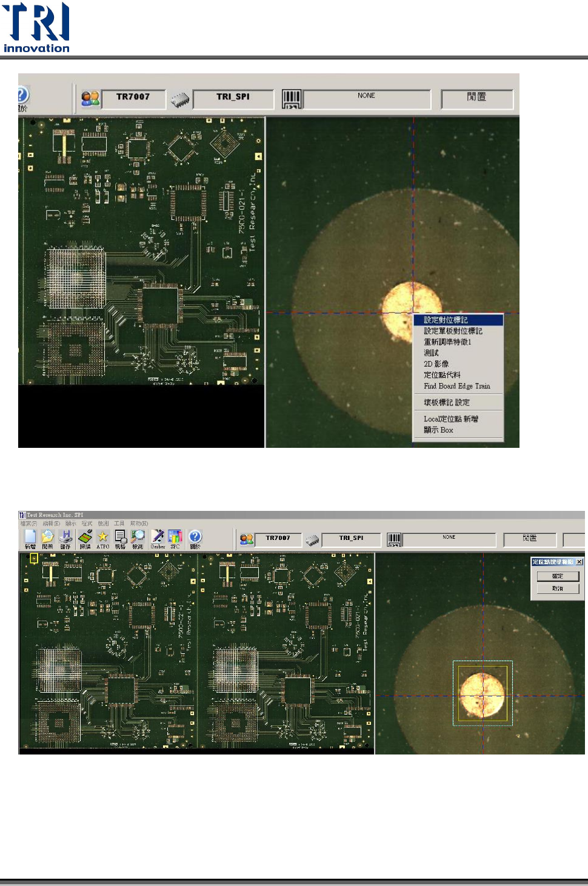The height and width of the screenshot is (886, 588).
Task: Select 重新調準特徵1 from the context menu
Action: coord(458,342)
